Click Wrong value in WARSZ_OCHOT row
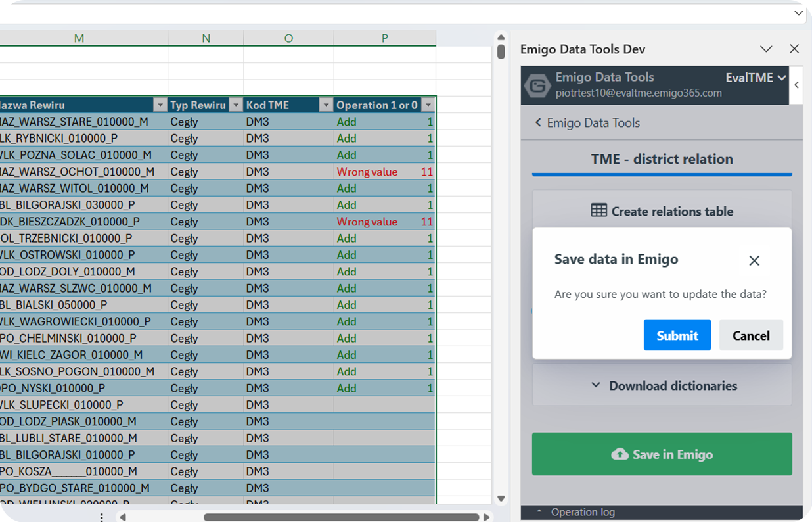Screen dimensions: 812x522 pyautogui.click(x=367, y=172)
